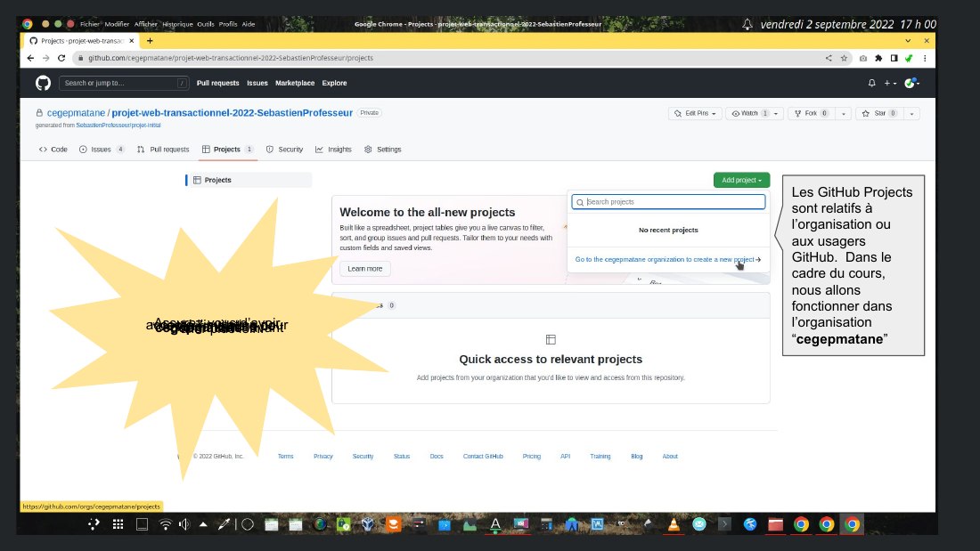Open GitHub notifications bell
This screenshot has height=551, width=980.
(x=872, y=83)
